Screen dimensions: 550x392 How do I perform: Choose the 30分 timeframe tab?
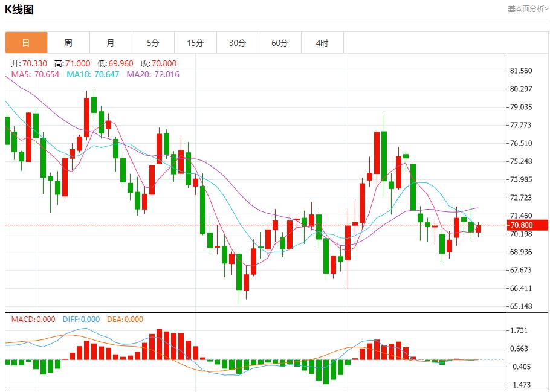tap(238, 43)
